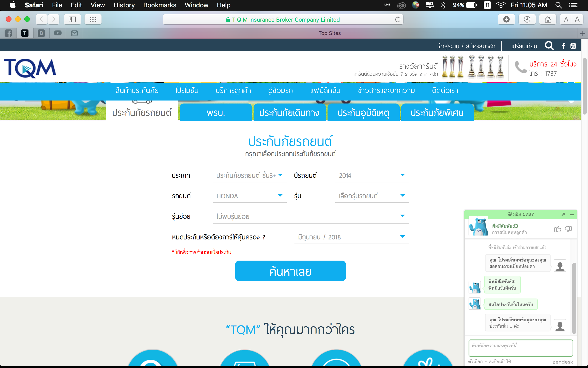Click the Safari address bar
Screen dimensions: 588x368
pyautogui.click(x=283, y=20)
